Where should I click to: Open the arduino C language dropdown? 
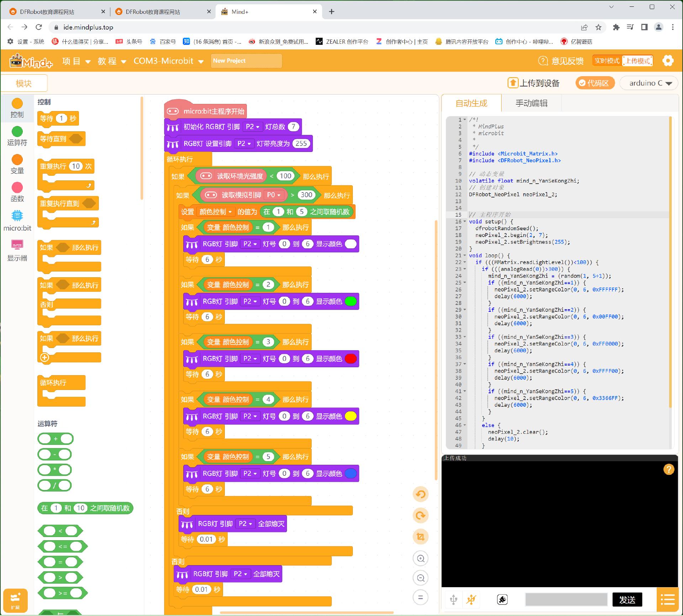click(x=650, y=83)
